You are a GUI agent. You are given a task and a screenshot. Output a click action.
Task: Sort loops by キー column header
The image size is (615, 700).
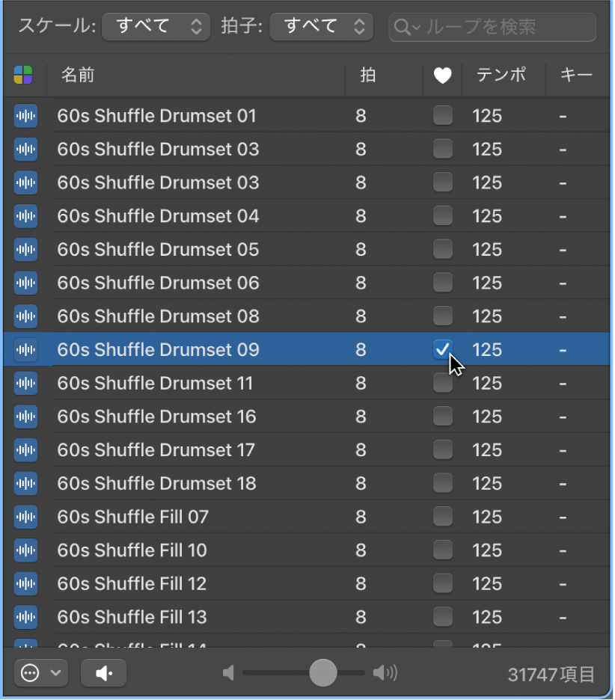[577, 75]
